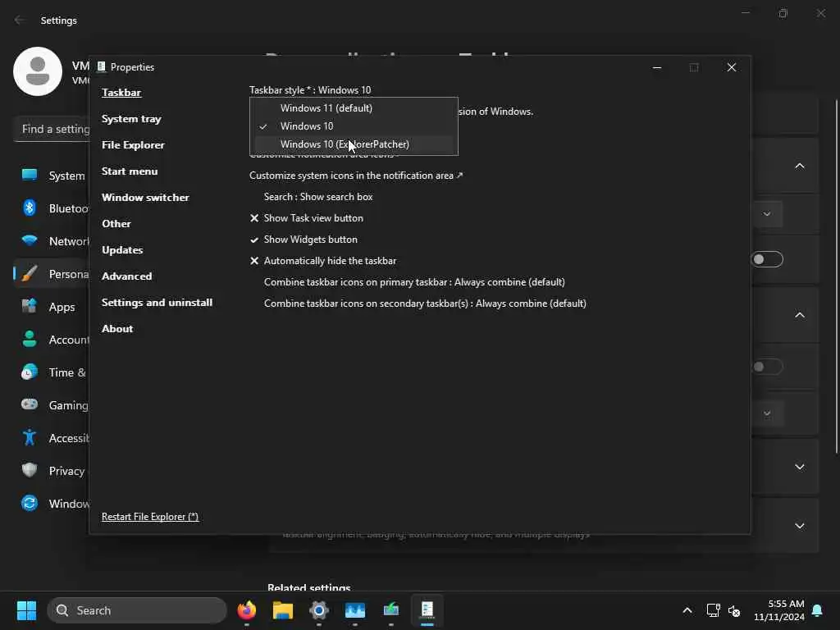Click the network tray icon
The width and height of the screenshot is (840, 630).
[x=713, y=610]
